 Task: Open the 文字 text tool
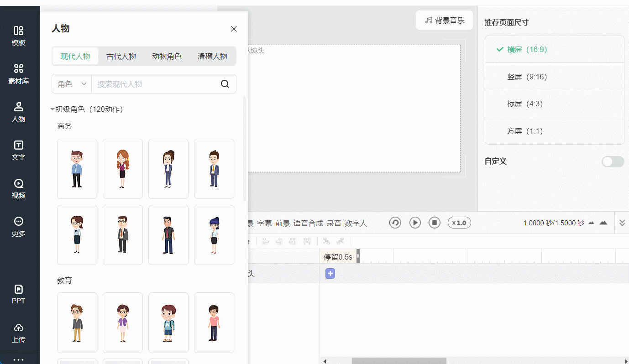tap(19, 151)
